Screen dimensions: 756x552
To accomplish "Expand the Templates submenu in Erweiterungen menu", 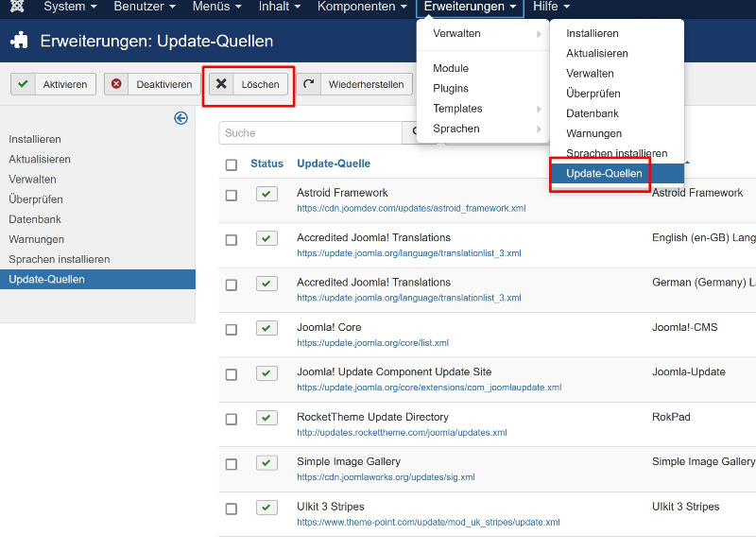I will pos(483,109).
